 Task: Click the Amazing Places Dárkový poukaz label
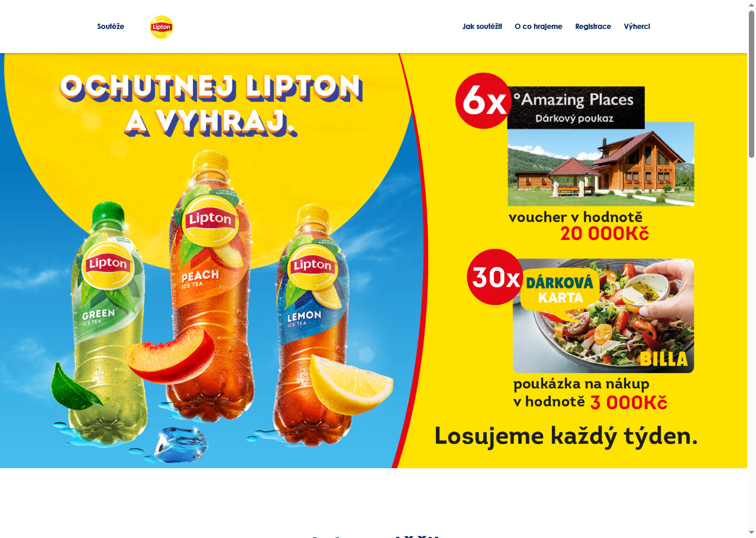click(576, 108)
